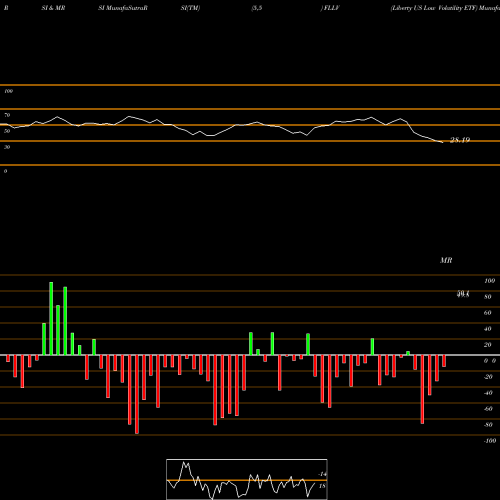Select the FLLV ticker text in header
Image resolution: width=500 pixels, height=500 pixels.
(x=331, y=8)
